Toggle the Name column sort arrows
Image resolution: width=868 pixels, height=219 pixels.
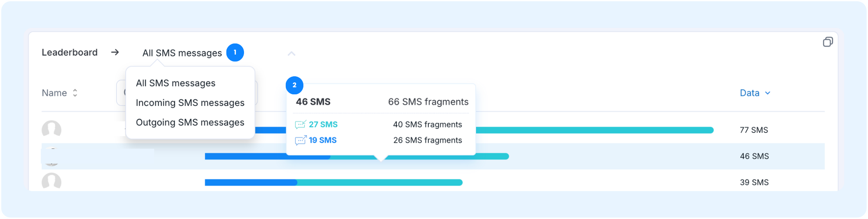(75, 93)
